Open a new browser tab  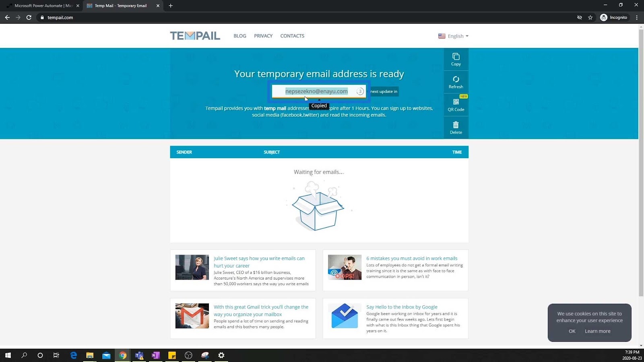[x=171, y=6]
